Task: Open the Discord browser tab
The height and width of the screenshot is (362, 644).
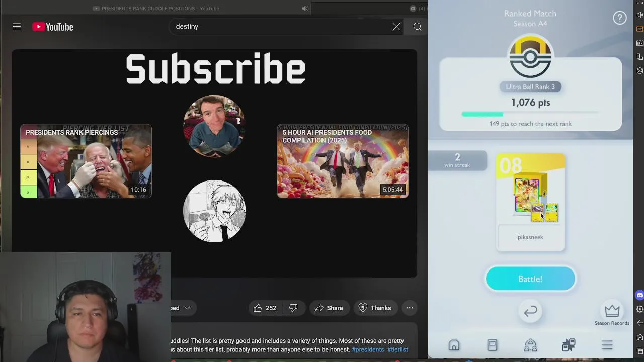Action: (x=418, y=8)
